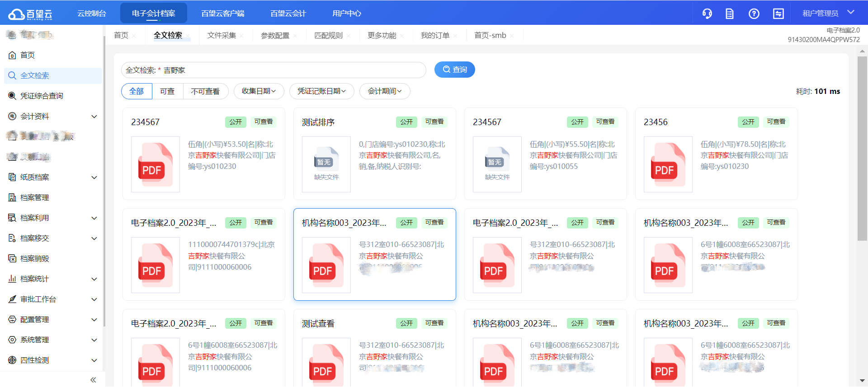
Task: Open 用户中心 in top navigation
Action: [x=347, y=13]
